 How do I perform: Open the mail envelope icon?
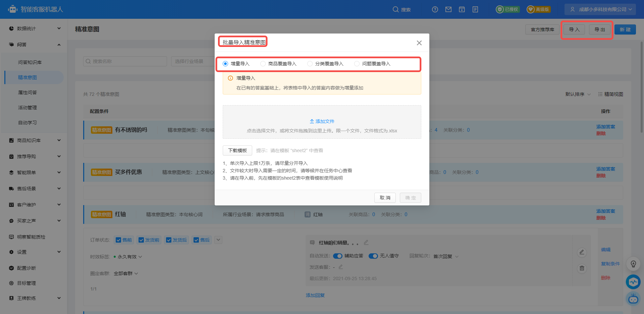[448, 9]
